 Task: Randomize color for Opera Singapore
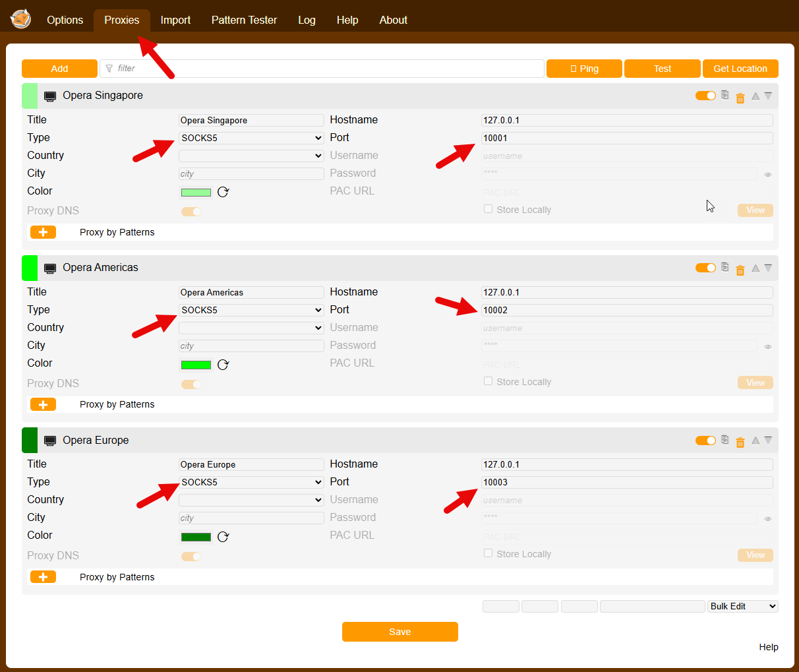point(223,192)
